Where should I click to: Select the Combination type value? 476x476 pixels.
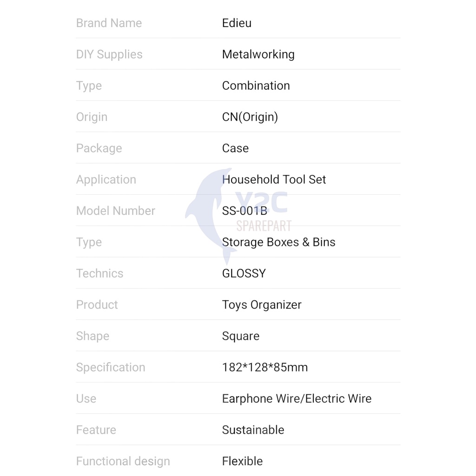pyautogui.click(x=256, y=86)
